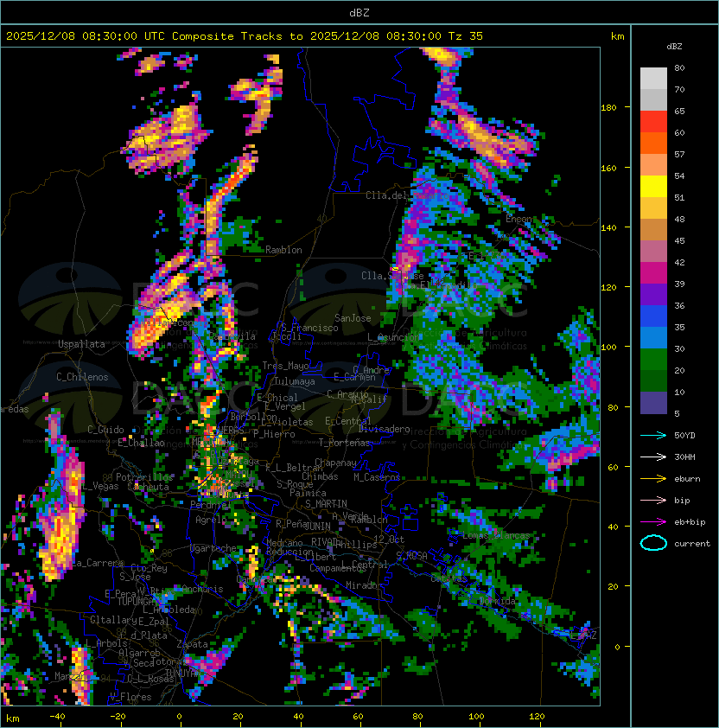Click the 120 km horizontal axis tick label

point(537,717)
